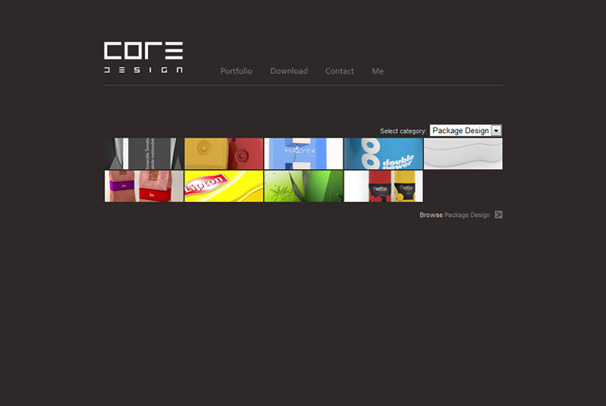Select the green leaves thumbnail

pyautogui.click(x=304, y=186)
